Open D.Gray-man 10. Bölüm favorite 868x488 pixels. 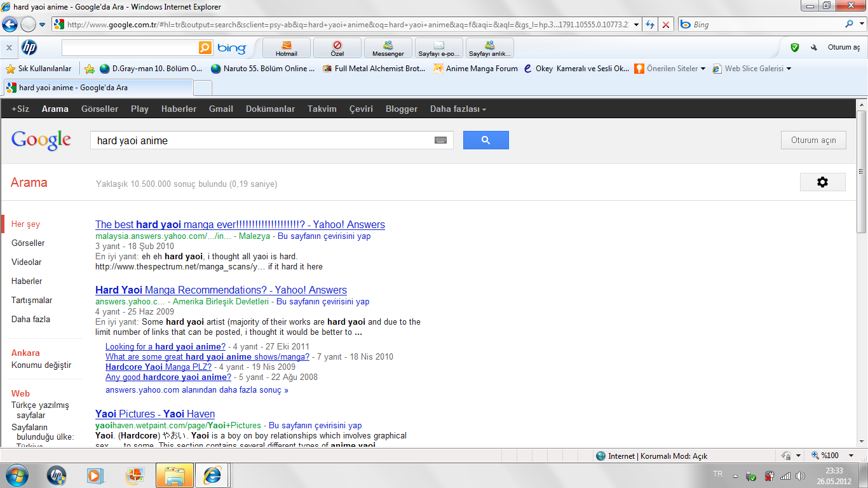151,69
